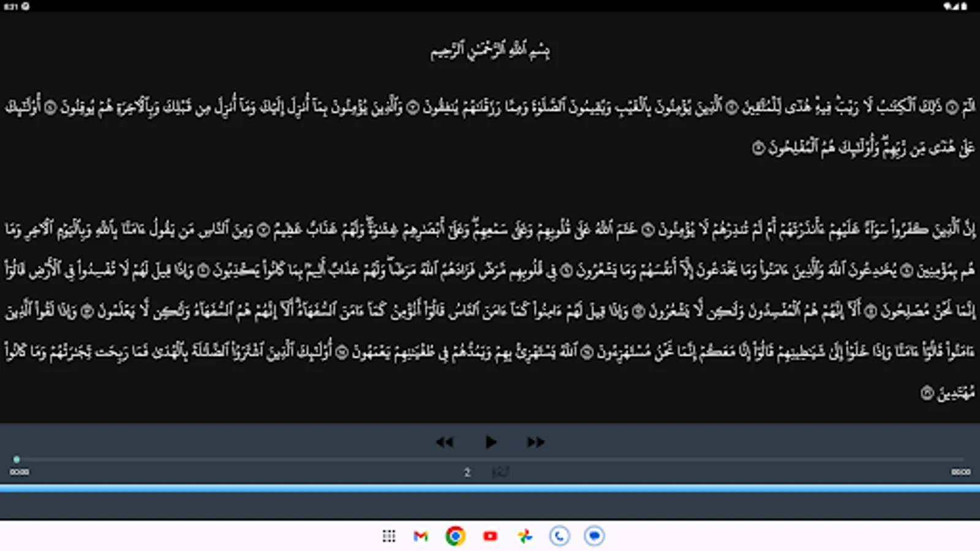Open Chrome browser from the taskbar
The height and width of the screenshot is (551, 980).
tap(454, 536)
